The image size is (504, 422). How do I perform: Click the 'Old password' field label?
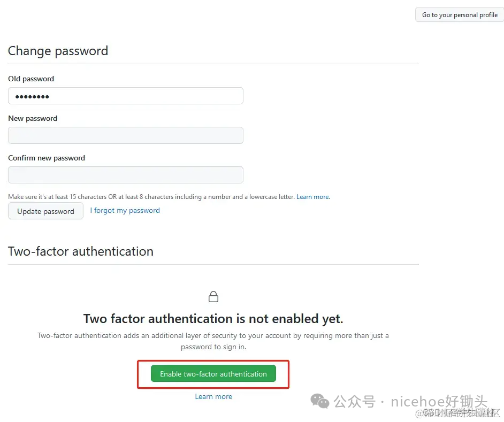pos(31,79)
